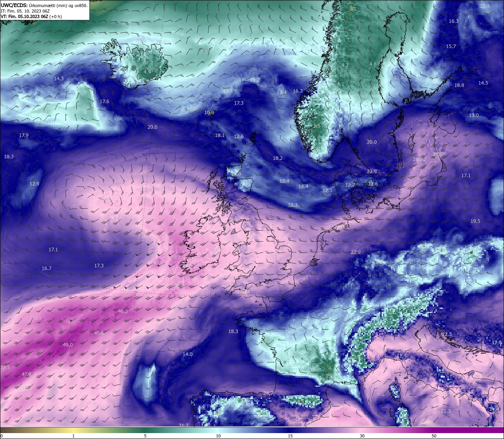The height and width of the screenshot is (439, 504).
Task: Click the 'IT: Fim. 05. 10. 2023 06Z' line
Action: [25, 11]
